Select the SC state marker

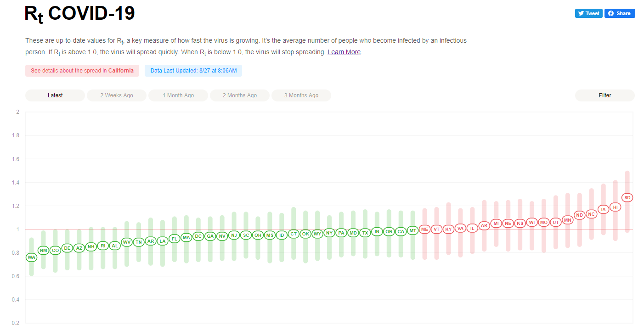[x=246, y=235]
